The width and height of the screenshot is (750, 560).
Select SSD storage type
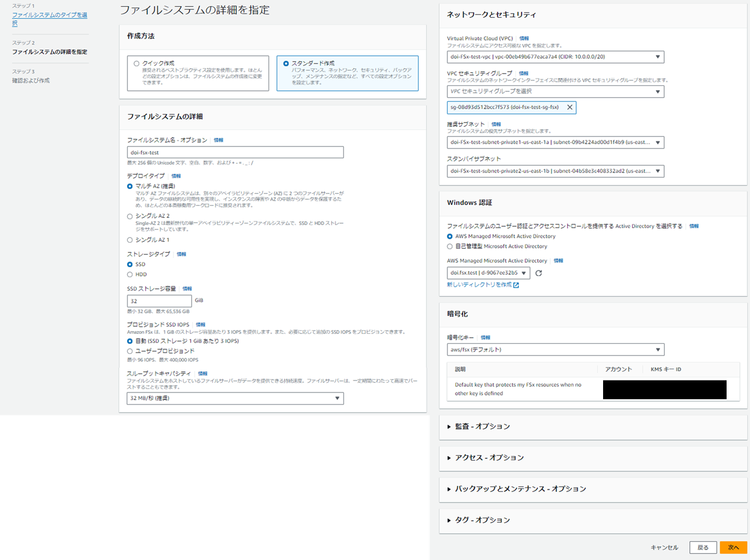pyautogui.click(x=130, y=264)
